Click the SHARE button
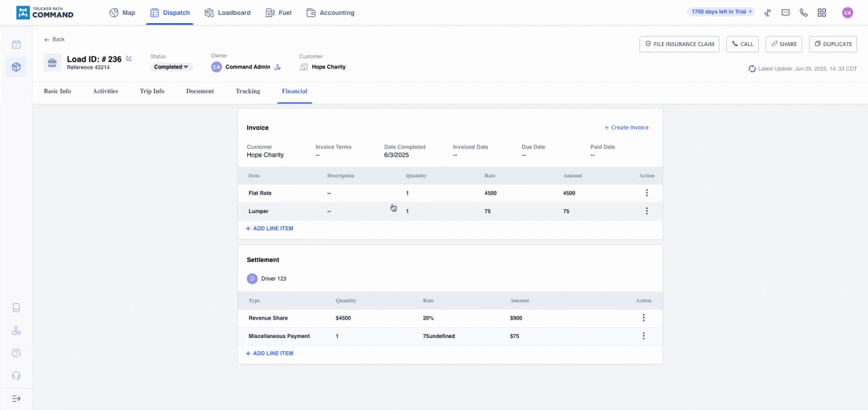This screenshot has width=868, height=410. coord(784,44)
